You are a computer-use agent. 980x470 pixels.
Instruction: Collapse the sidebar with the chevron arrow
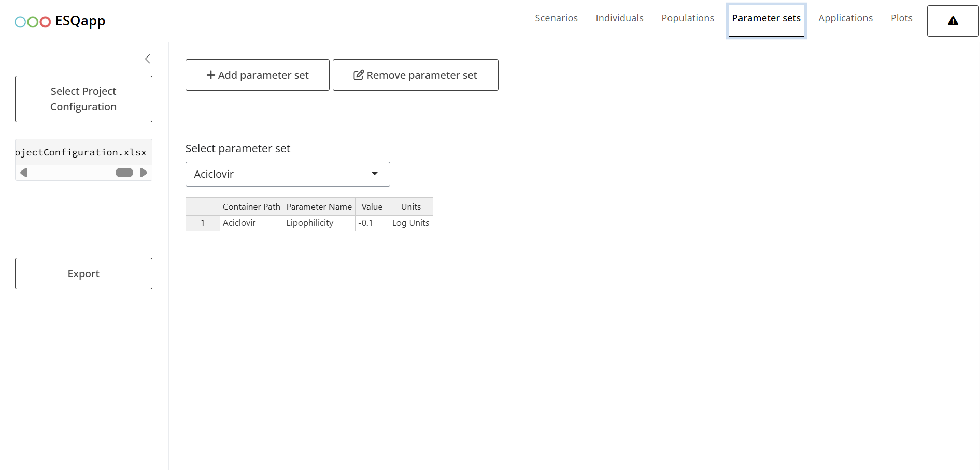point(148,59)
